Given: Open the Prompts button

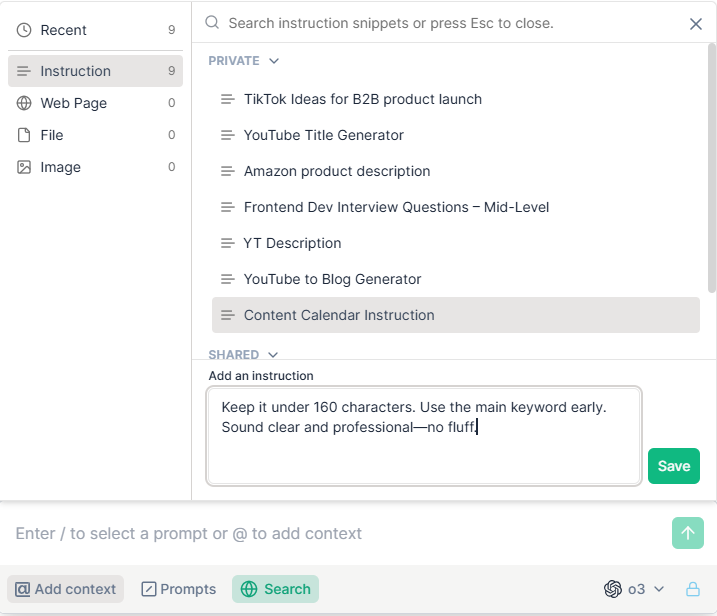Looking at the screenshot, I should (179, 589).
